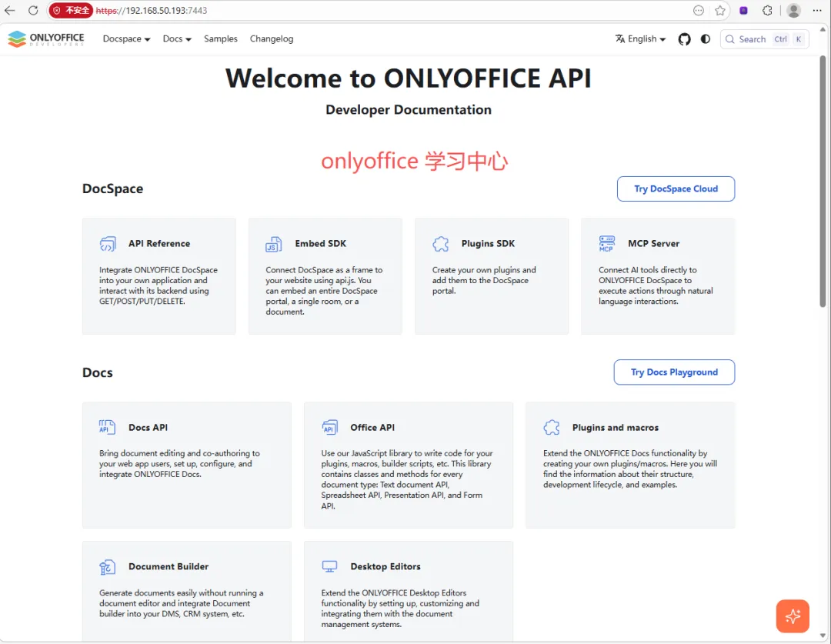Click the 'DocSpace' section heading
Image resolution: width=831 pixels, height=644 pixels.
[112, 189]
